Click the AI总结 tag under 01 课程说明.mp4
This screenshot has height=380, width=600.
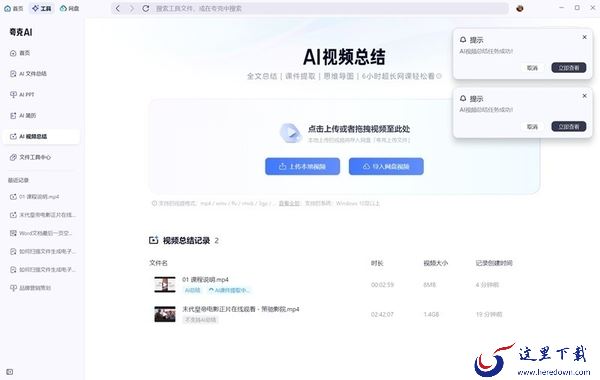[x=192, y=290]
